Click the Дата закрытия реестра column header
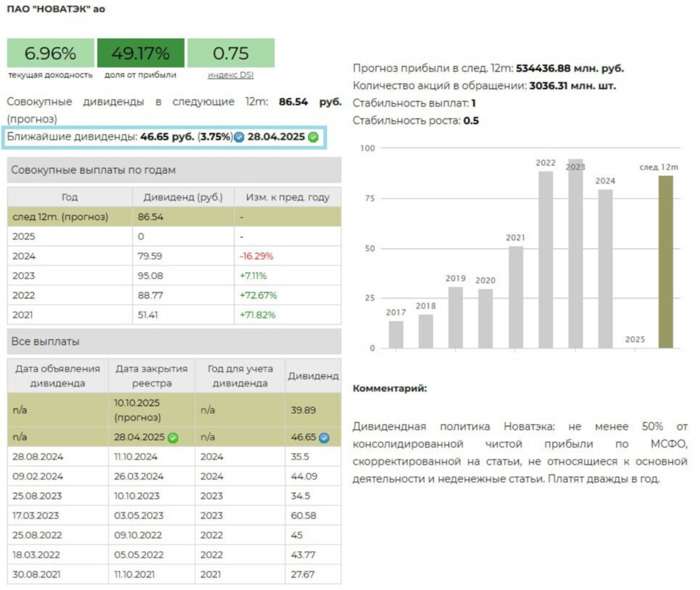Image resolution: width=700 pixels, height=590 pixels. pos(151,376)
